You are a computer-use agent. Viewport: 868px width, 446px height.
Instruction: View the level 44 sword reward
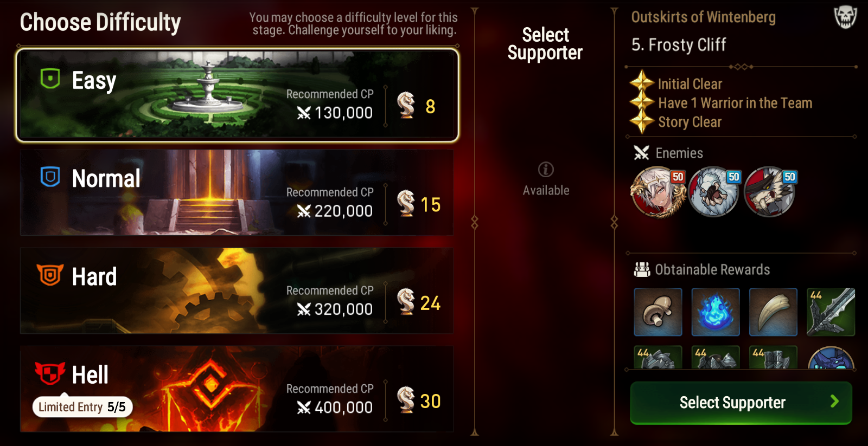(831, 312)
